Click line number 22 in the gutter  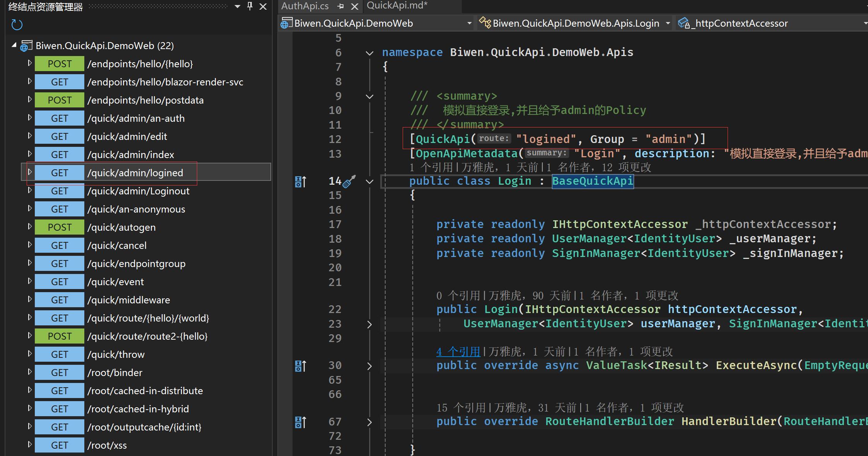tap(335, 309)
